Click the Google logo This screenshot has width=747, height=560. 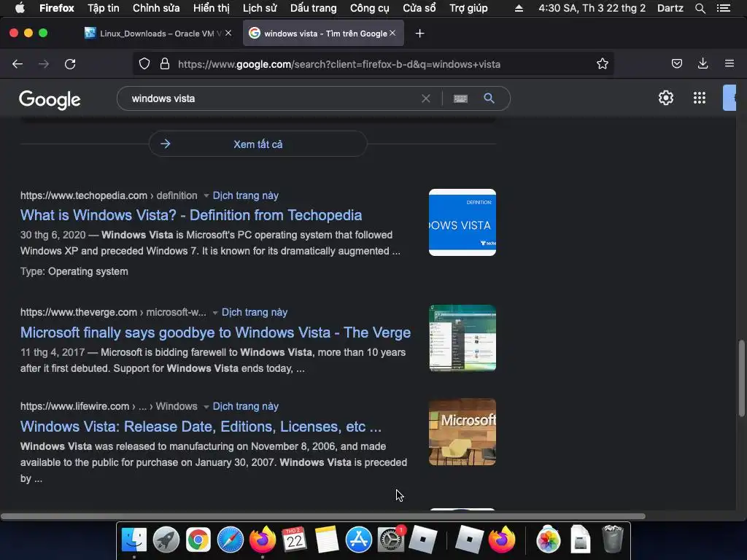click(x=50, y=99)
